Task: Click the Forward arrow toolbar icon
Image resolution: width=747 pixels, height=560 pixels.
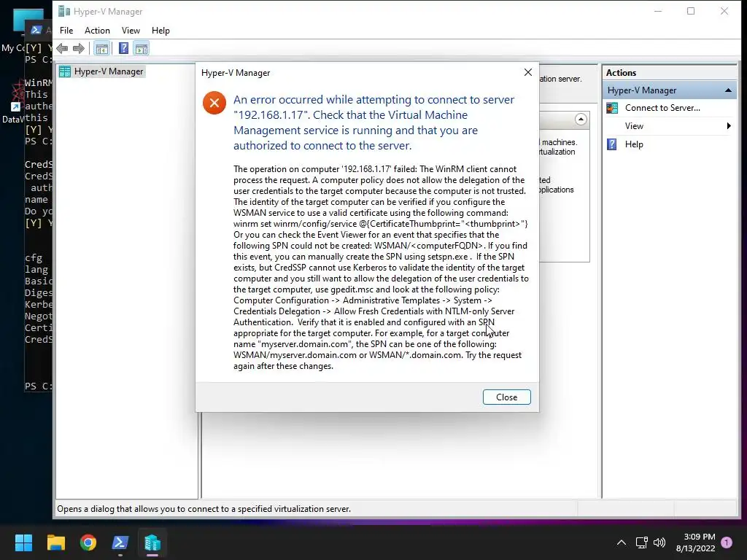Action: coord(79,48)
